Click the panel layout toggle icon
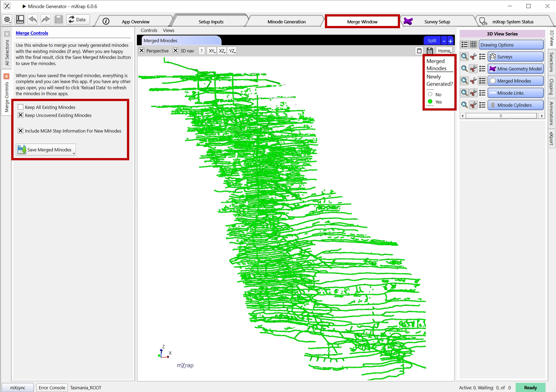 pos(20,19)
